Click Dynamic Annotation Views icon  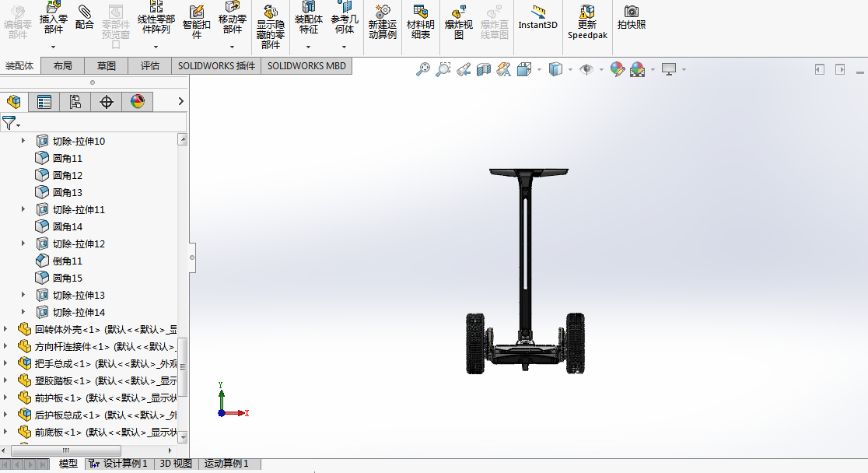pyautogui.click(x=504, y=69)
